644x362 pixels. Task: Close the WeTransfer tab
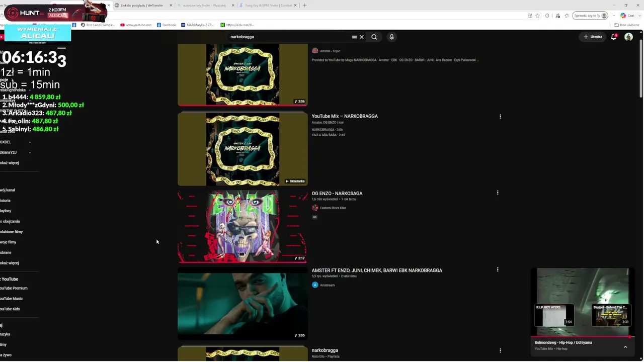tap(171, 5)
